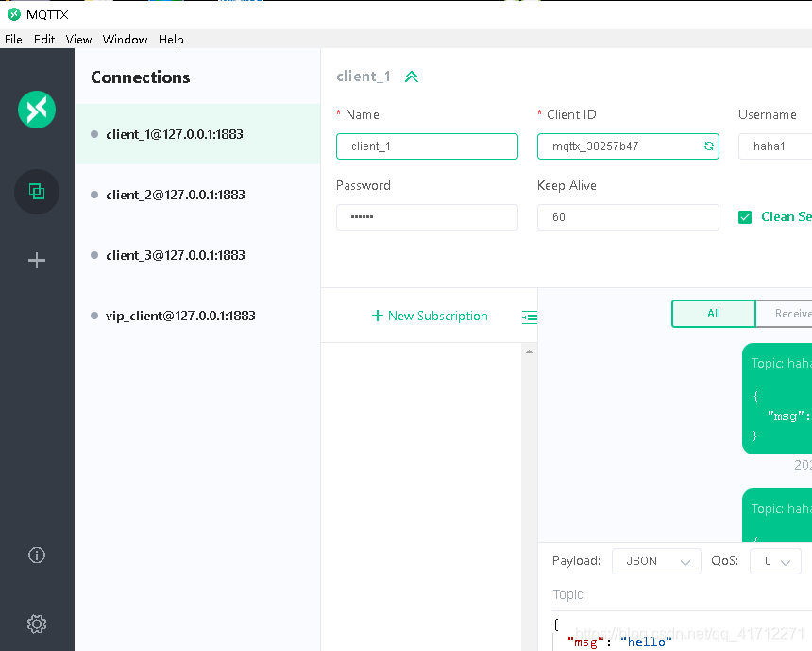
Task: Click the Keep Alive field showing 60
Action: coord(628,217)
